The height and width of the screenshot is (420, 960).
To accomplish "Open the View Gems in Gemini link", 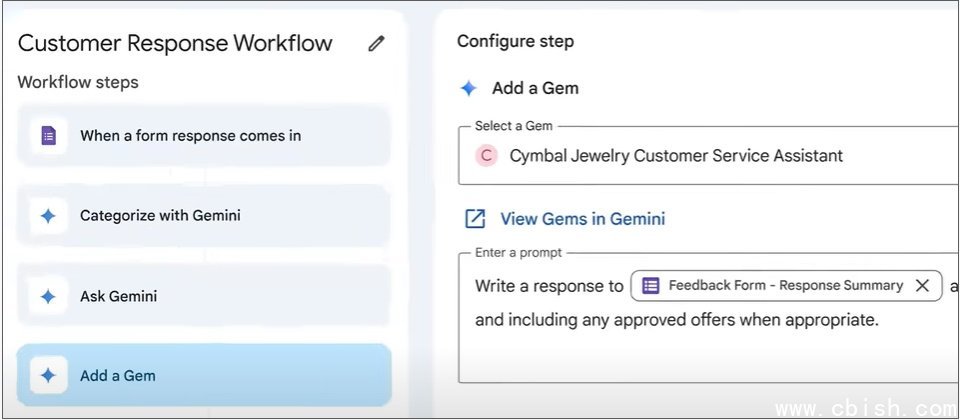I will point(582,219).
